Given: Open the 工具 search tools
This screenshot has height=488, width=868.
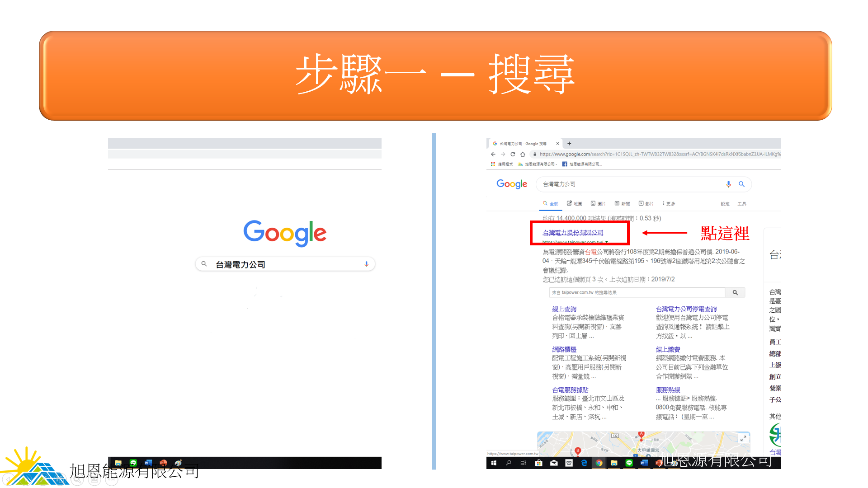Looking at the screenshot, I should (742, 204).
